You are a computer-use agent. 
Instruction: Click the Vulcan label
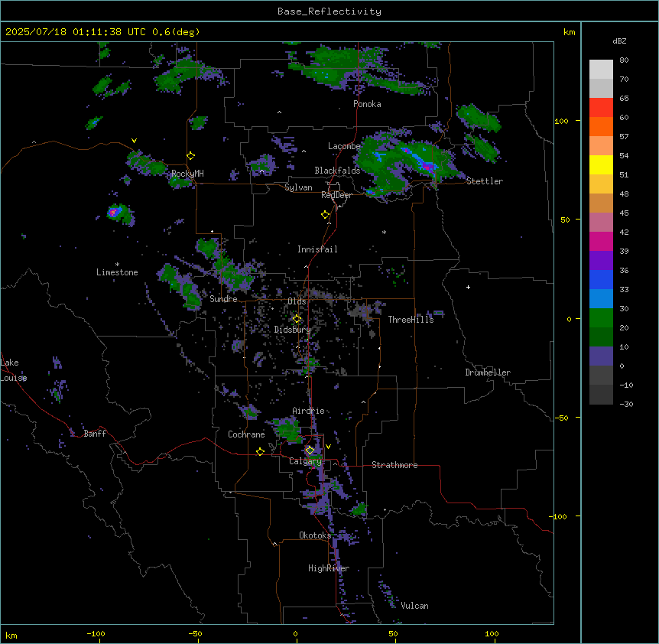tap(414, 606)
